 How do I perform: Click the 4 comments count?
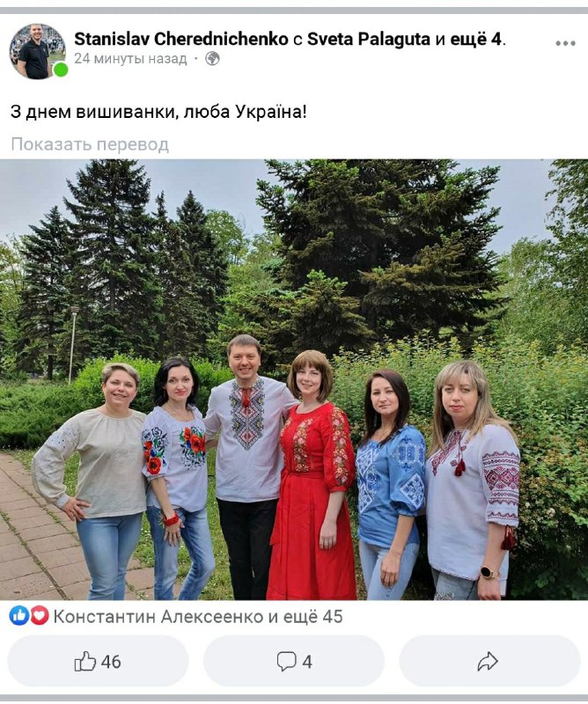point(307,662)
